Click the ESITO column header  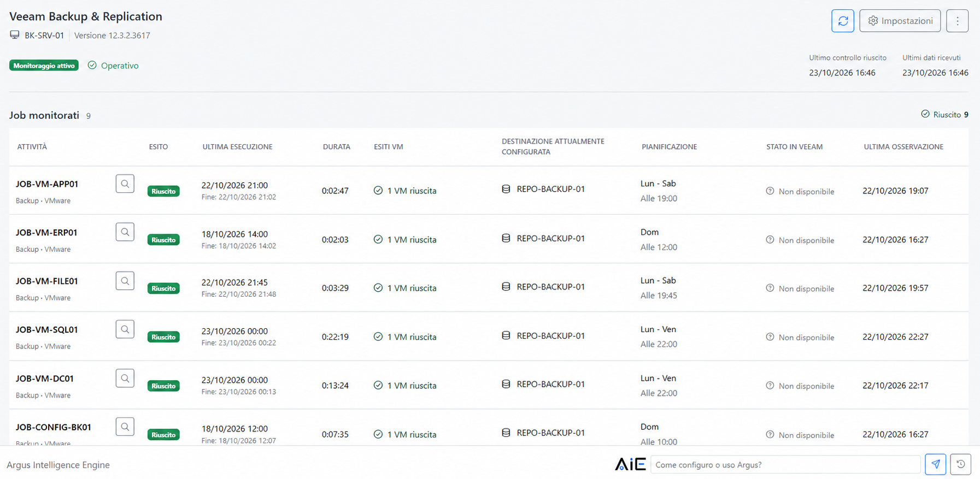[x=159, y=147]
